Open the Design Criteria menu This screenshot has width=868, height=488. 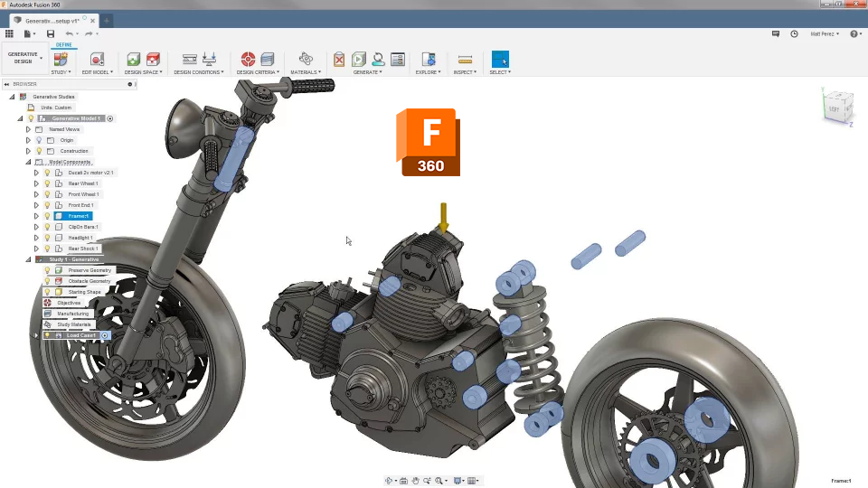[258, 72]
